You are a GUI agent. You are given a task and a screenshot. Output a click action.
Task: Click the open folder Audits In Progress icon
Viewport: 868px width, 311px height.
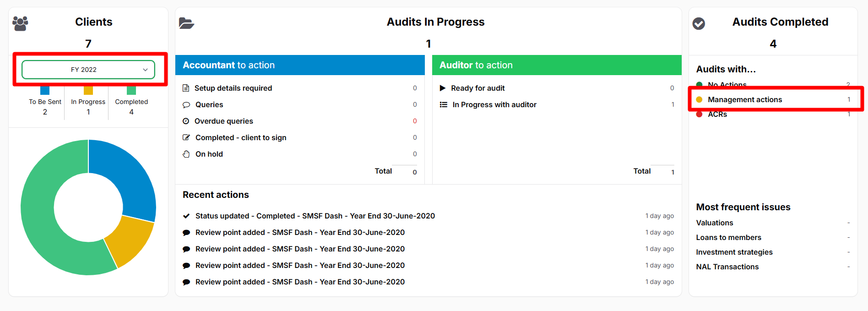click(x=186, y=23)
